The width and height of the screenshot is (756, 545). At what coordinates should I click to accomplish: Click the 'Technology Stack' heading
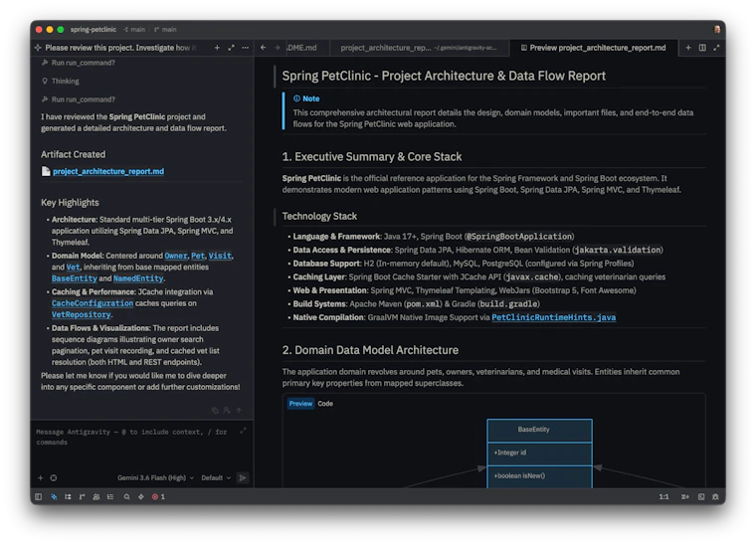tap(319, 217)
